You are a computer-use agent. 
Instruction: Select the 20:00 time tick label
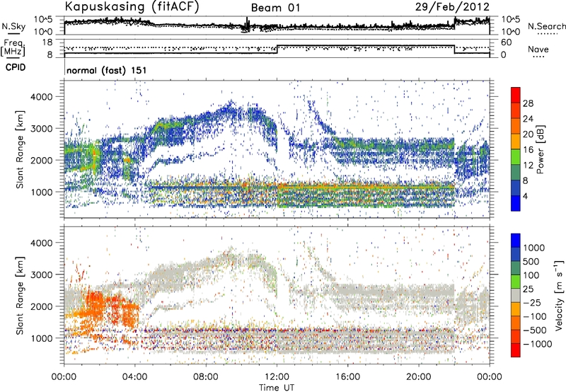(x=418, y=377)
